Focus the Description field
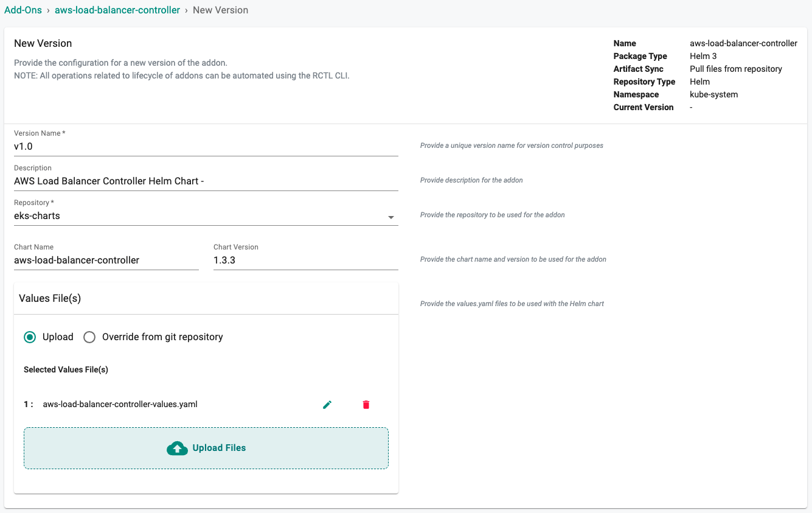Viewport: 812px width, 513px height. pos(206,181)
